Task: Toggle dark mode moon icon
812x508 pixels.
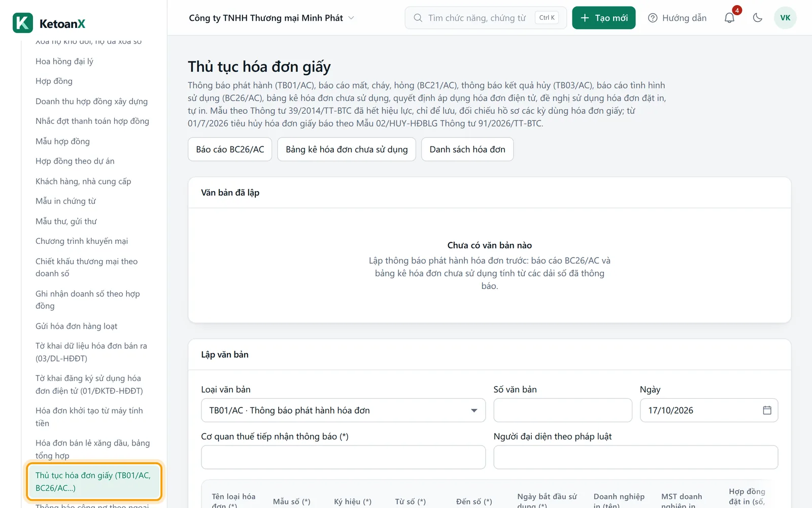Action: tap(758, 18)
